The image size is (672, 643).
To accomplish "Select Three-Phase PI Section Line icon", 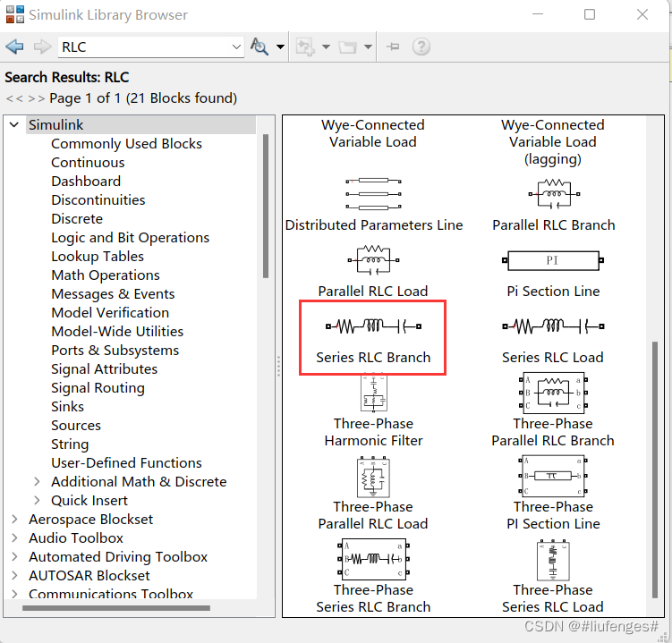I will click(x=553, y=476).
